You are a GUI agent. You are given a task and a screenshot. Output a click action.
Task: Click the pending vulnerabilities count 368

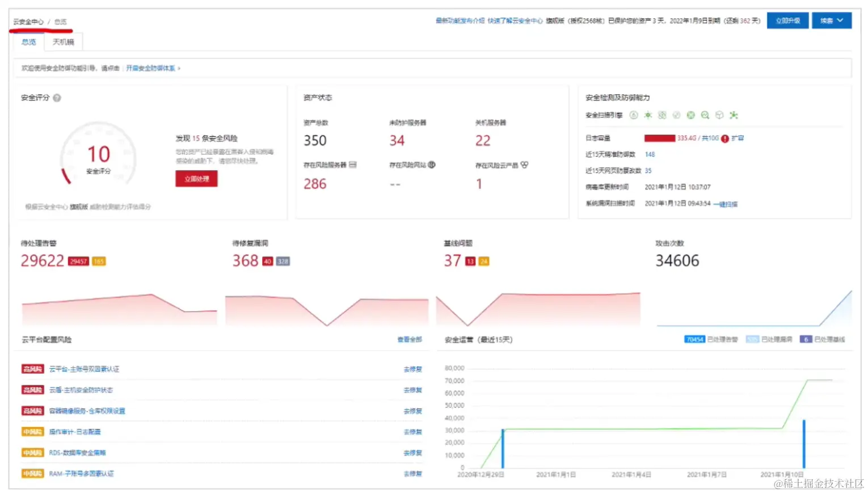(x=245, y=261)
